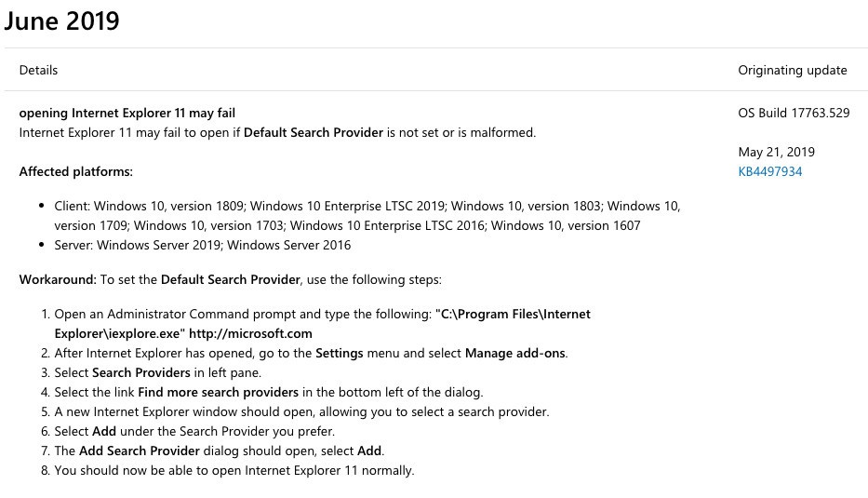868x498 pixels.
Task: Click the bold Find more search providers text
Action: pos(219,392)
